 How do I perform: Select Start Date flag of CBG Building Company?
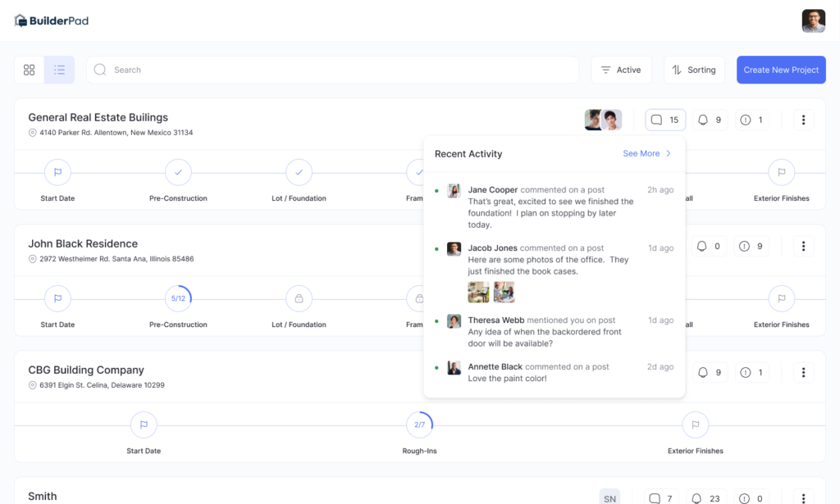[x=144, y=425]
